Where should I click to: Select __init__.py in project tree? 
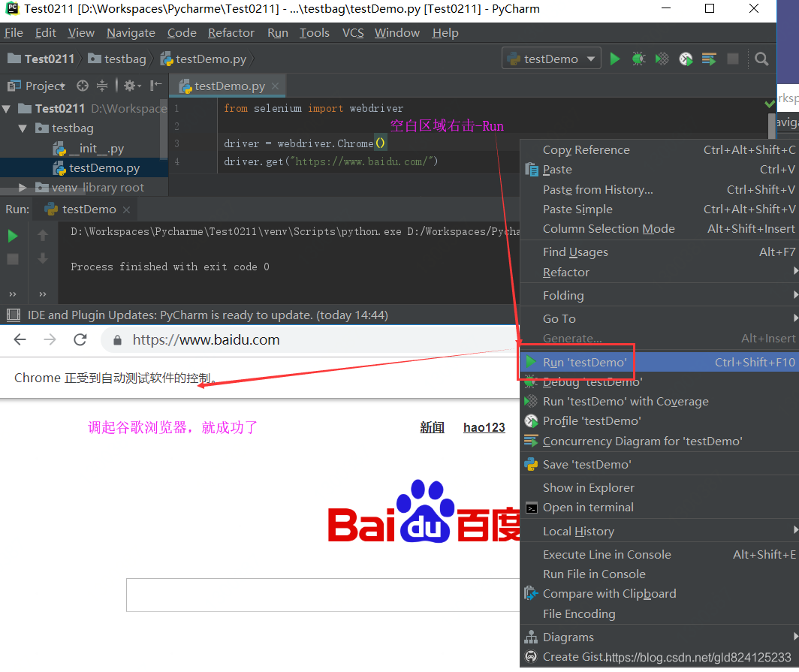tap(89, 149)
